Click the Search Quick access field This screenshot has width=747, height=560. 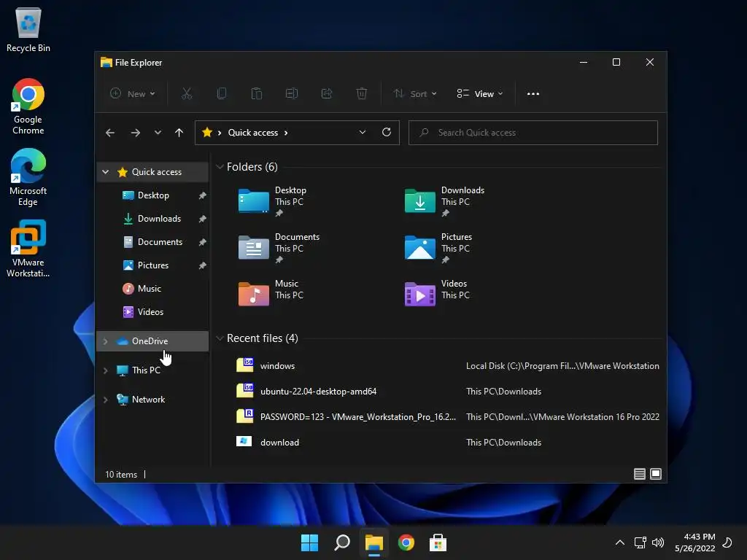point(533,133)
